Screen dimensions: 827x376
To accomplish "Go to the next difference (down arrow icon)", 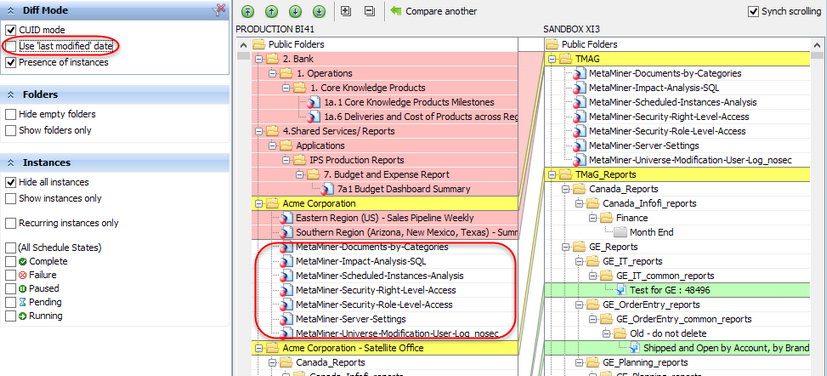I will (x=295, y=11).
